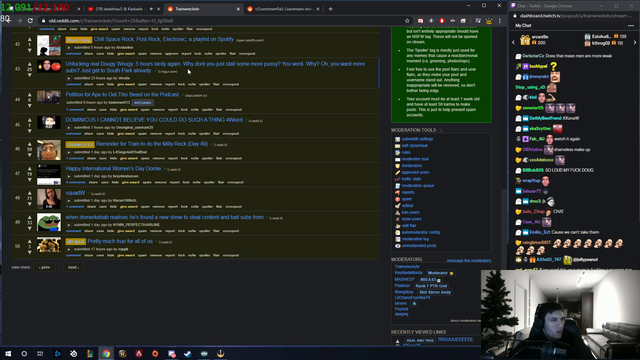Click the red spam icon
The height and width of the screenshot is (360, 640).
[398, 199]
